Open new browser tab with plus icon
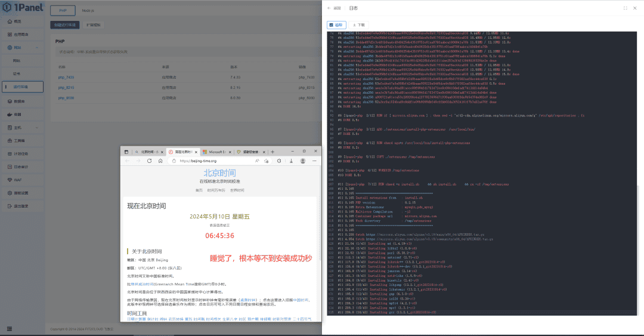 pyautogui.click(x=273, y=152)
